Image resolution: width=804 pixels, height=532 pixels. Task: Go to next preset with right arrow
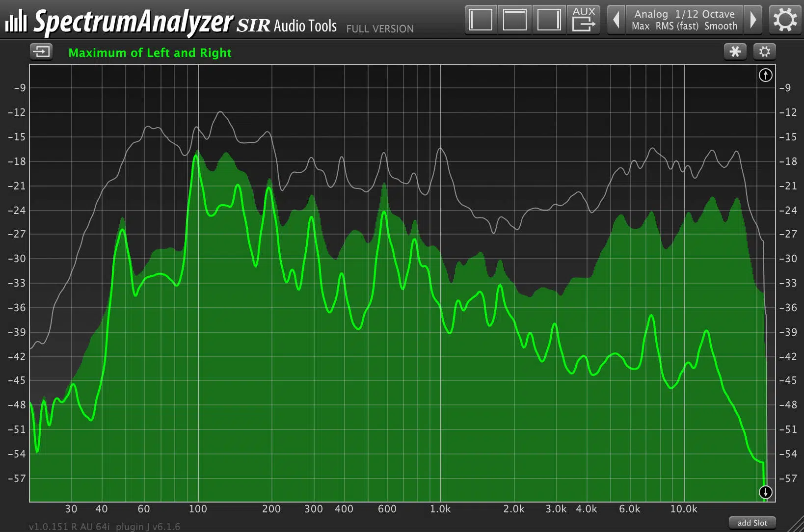point(753,20)
